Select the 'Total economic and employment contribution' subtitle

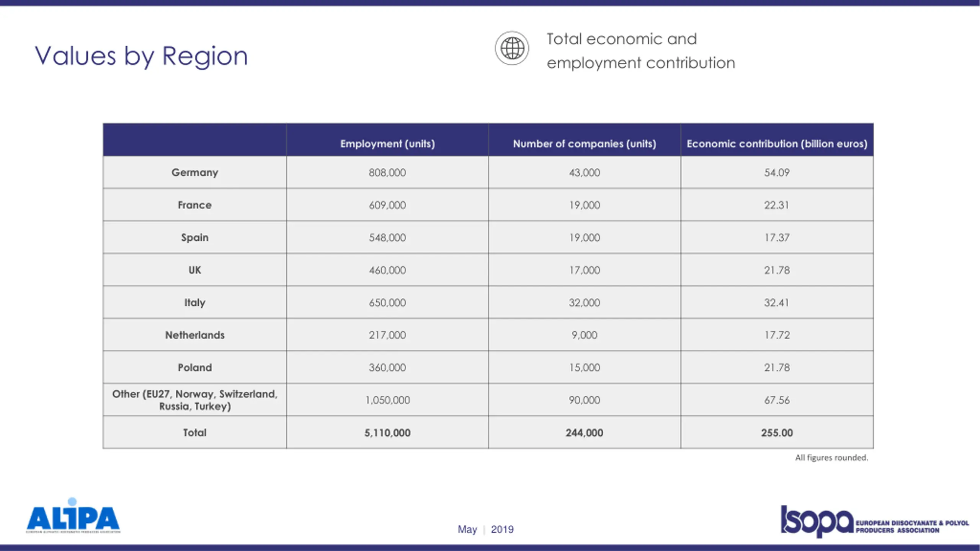click(641, 51)
